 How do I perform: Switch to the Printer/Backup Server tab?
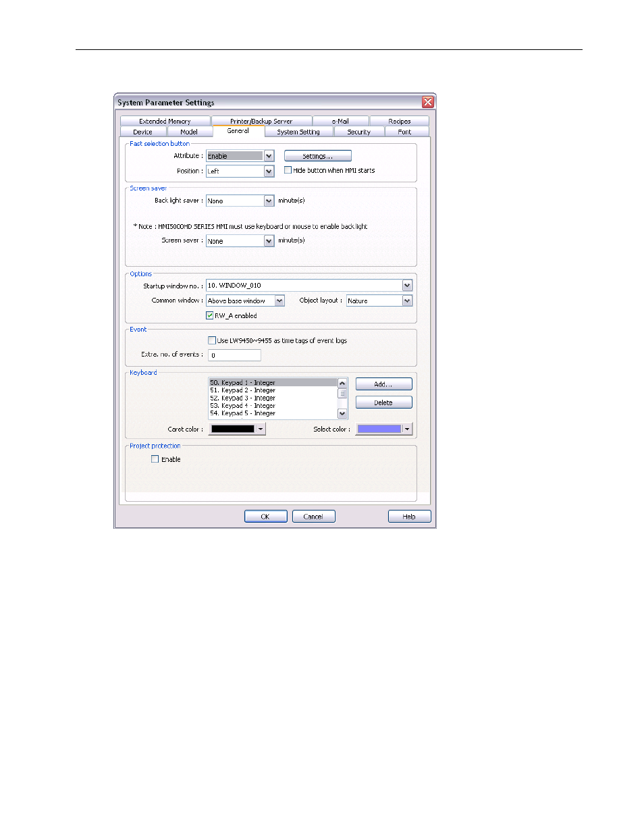coord(261,121)
